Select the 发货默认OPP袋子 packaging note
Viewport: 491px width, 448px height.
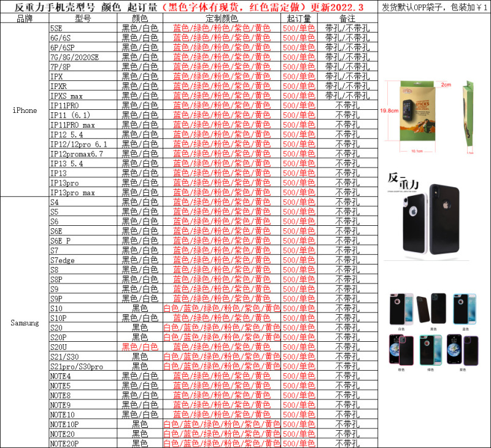tap(435, 7)
